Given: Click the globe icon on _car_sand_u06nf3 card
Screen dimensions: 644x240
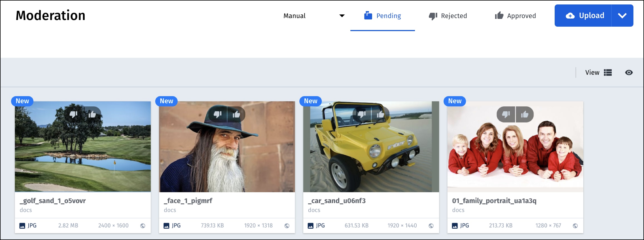Looking at the screenshot, I should click(x=431, y=226).
